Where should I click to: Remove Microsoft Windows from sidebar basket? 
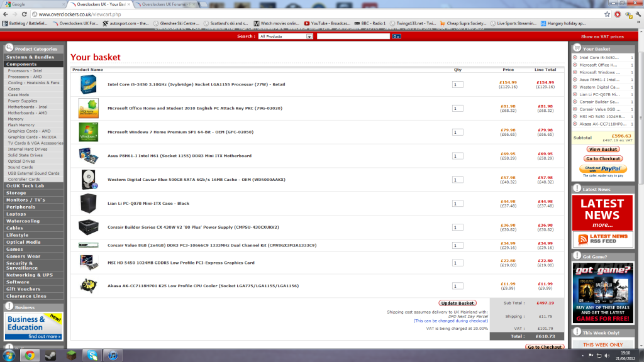[x=575, y=73]
